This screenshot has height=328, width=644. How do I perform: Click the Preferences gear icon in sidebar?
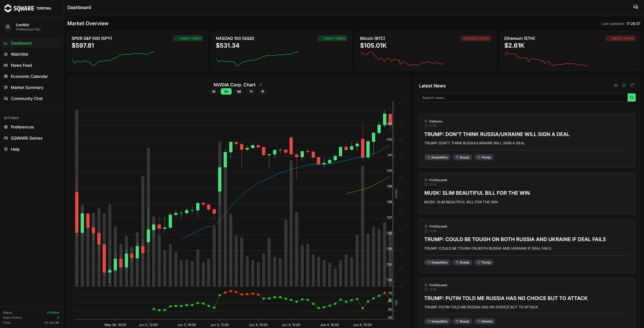pyautogui.click(x=6, y=127)
